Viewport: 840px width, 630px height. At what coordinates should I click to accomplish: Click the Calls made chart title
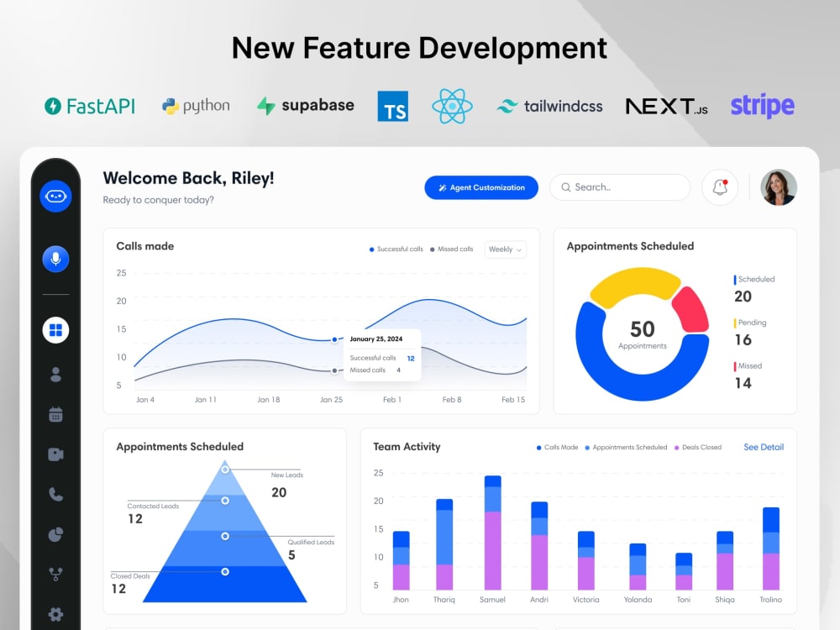145,246
